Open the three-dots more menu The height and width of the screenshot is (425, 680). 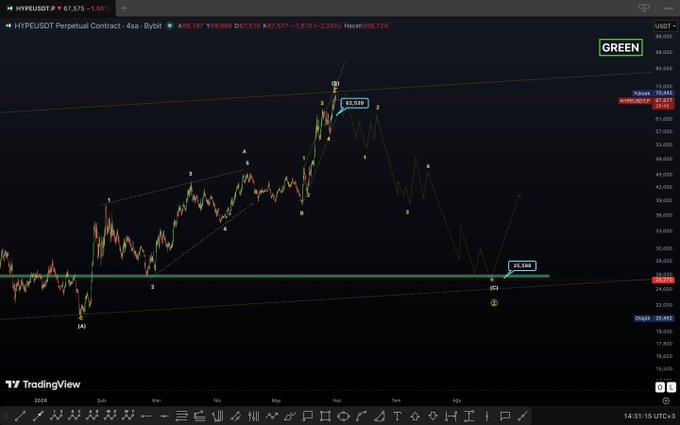[668, 8]
